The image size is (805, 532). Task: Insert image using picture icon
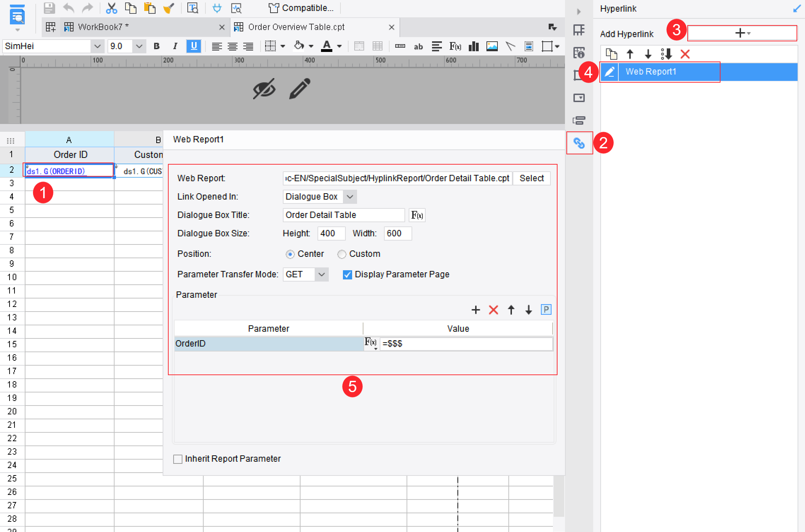[492, 46]
